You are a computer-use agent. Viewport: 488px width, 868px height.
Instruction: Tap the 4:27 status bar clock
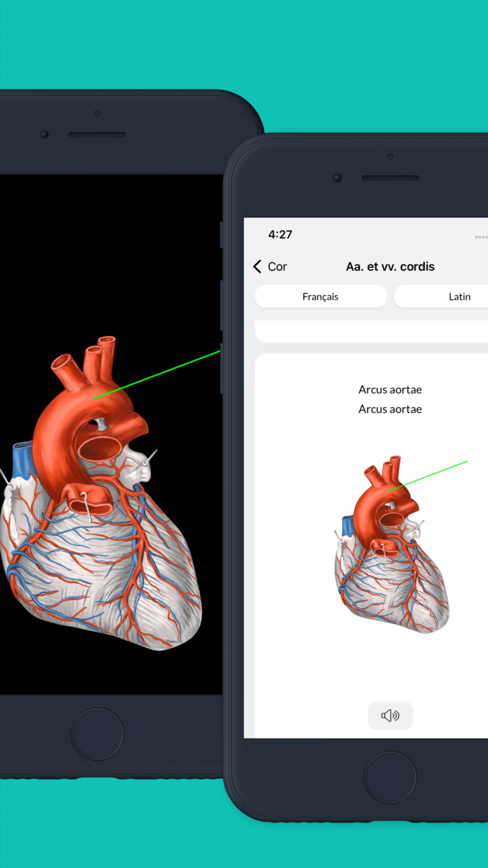pos(280,235)
